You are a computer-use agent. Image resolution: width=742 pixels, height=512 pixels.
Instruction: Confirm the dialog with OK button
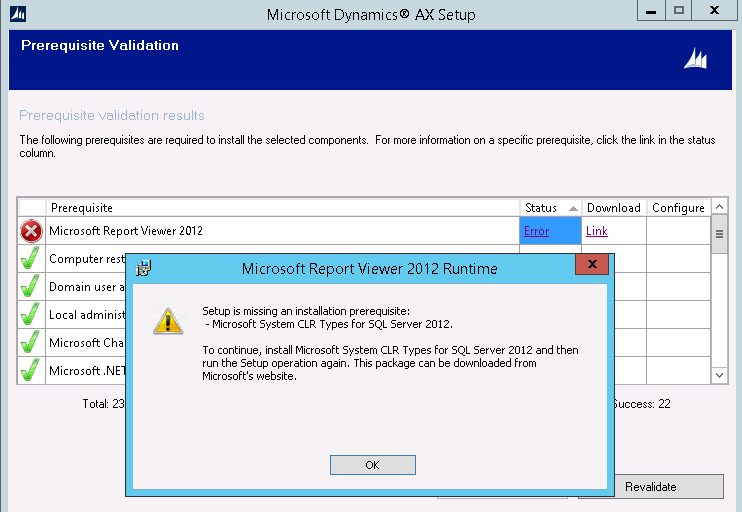373,465
